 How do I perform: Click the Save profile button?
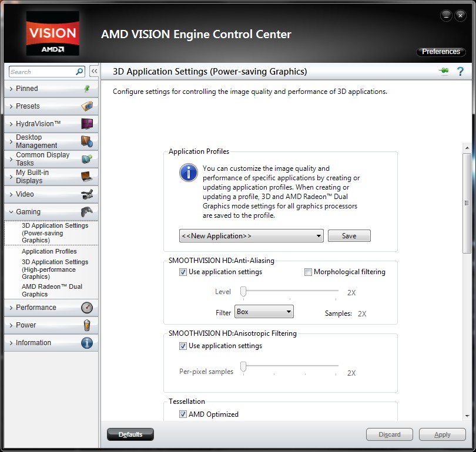click(349, 236)
